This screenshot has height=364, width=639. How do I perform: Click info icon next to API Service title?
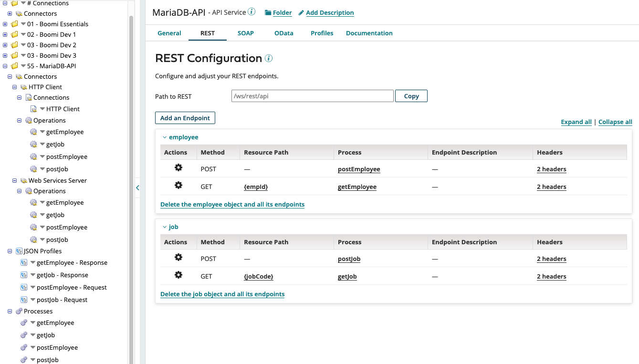point(251,11)
